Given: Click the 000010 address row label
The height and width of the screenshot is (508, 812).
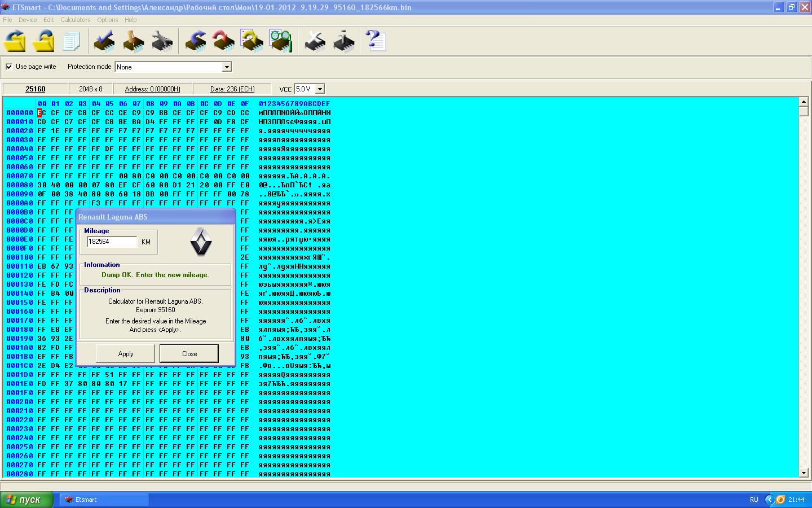Looking at the screenshot, I should click(20, 122).
